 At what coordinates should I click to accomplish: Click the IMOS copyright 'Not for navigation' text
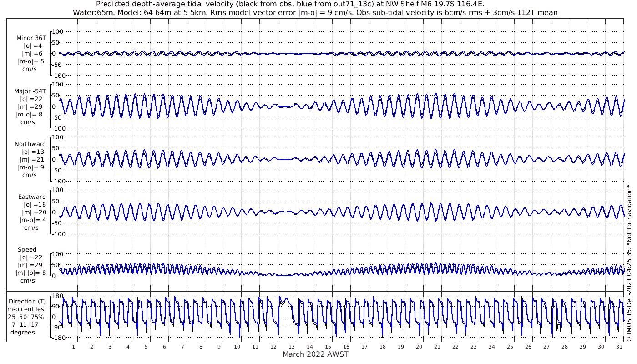click(x=629, y=263)
